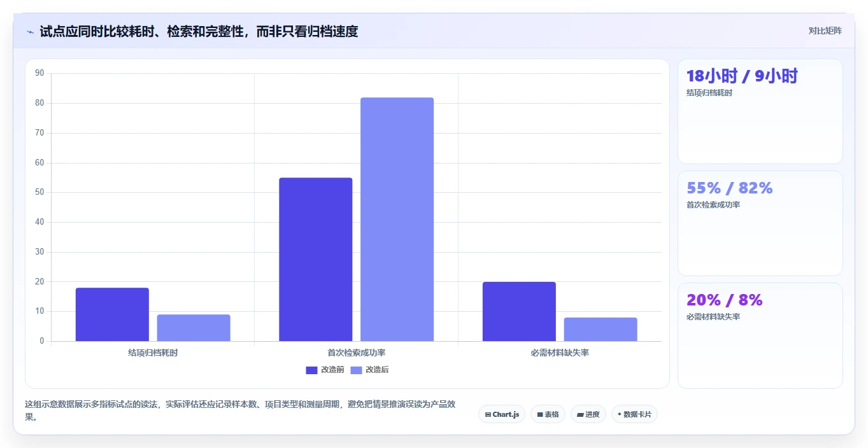
Task: Select the 进度 chip
Action: pyautogui.click(x=588, y=414)
